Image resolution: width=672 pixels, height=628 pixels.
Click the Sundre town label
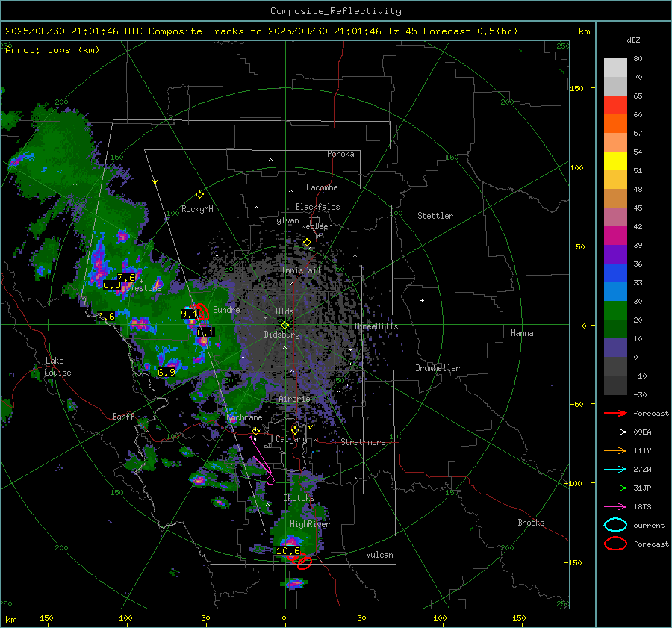coord(227,309)
